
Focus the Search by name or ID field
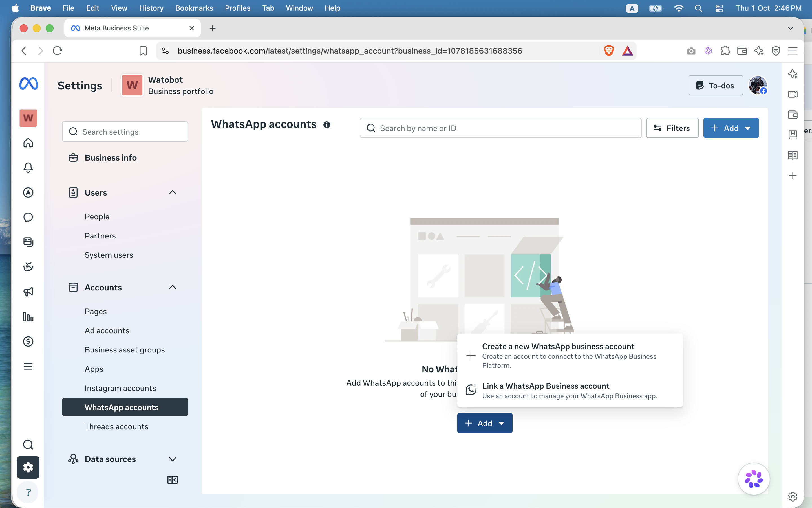[x=500, y=128]
